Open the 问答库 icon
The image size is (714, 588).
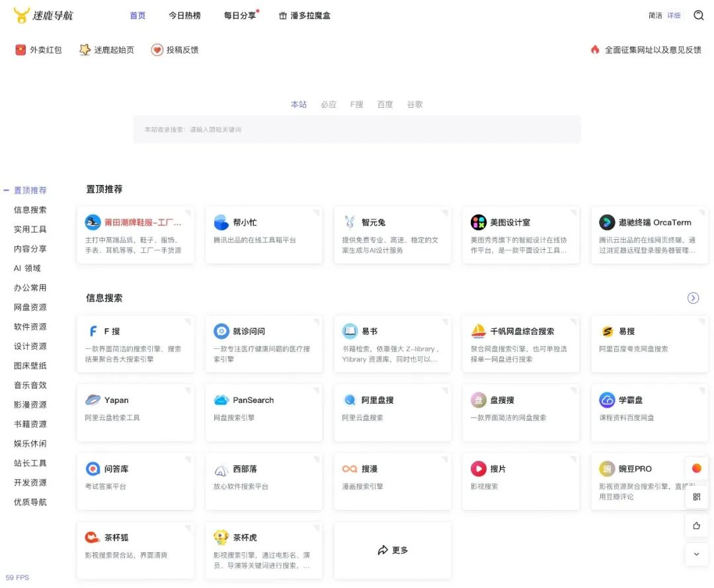click(x=93, y=468)
